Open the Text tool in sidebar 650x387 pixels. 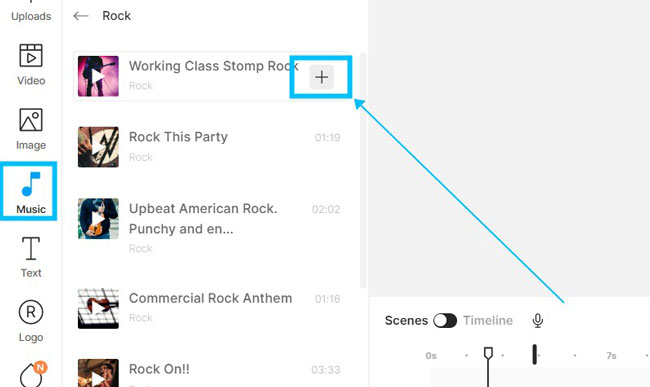point(31,257)
